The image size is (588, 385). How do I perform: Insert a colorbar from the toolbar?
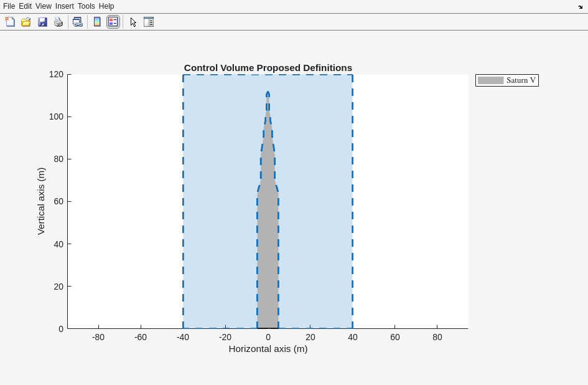pyautogui.click(x=97, y=22)
